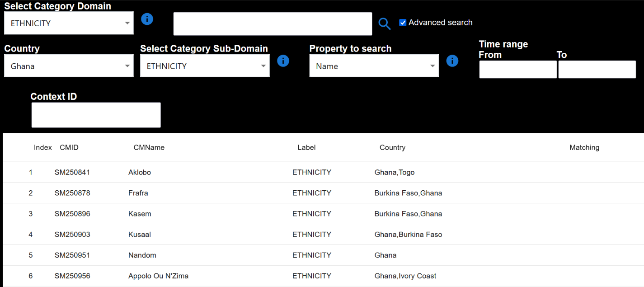Open the Country dropdown showing Ghana

point(69,66)
